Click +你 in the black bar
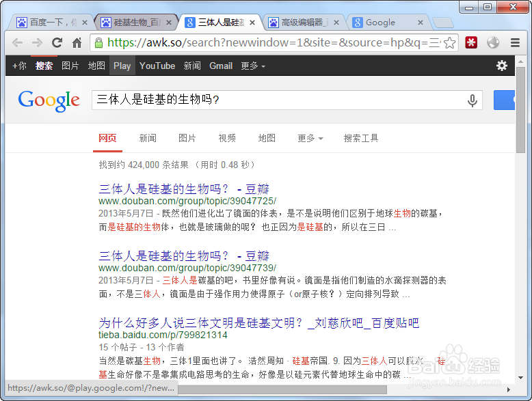Viewport: 532px width, 401px height. (19, 66)
